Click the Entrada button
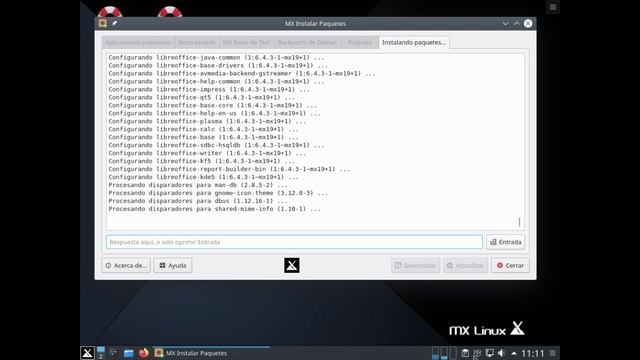The height and width of the screenshot is (360, 640). pos(506,242)
